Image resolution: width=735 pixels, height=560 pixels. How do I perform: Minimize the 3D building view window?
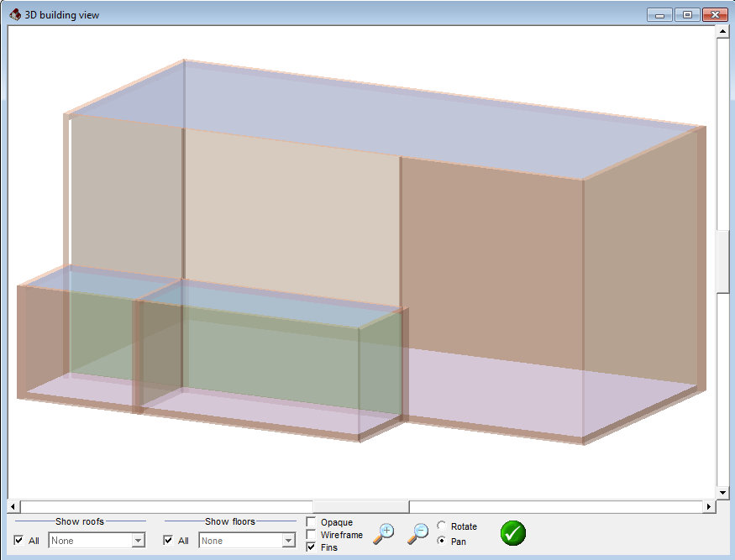coord(659,15)
